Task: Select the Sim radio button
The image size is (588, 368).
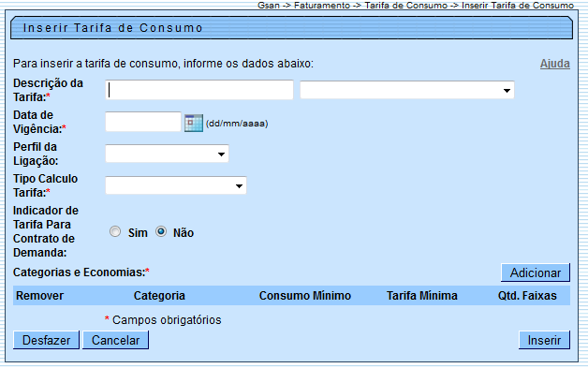Action: [115, 232]
